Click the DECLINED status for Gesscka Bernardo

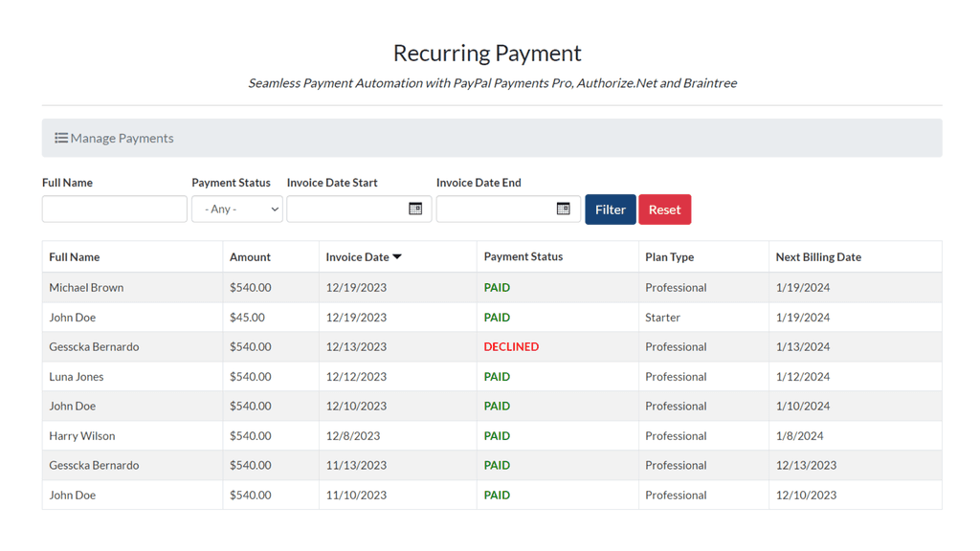click(x=511, y=346)
